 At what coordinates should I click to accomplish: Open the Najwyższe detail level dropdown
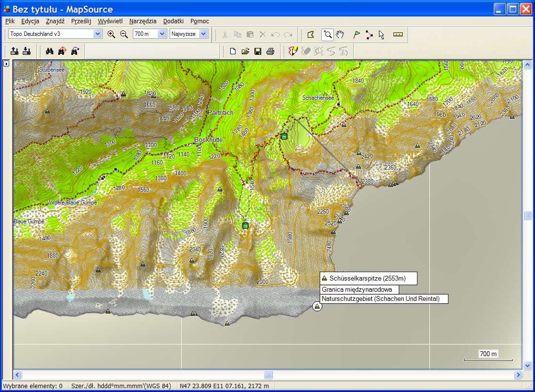tap(203, 34)
